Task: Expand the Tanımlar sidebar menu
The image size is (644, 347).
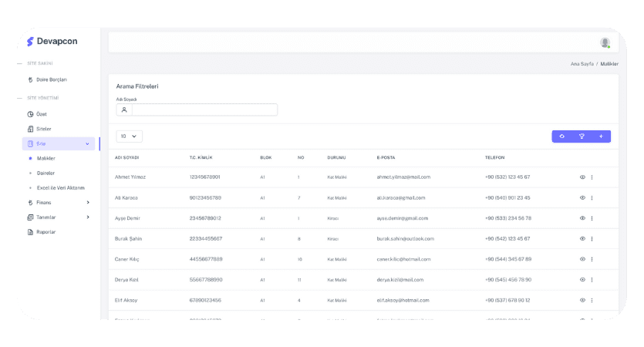Action: pos(58,217)
